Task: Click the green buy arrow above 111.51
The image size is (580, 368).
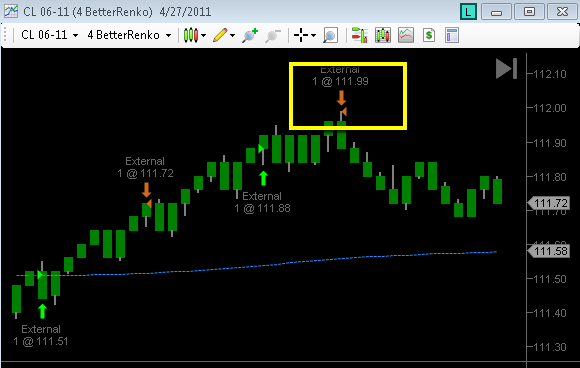Action: click(x=43, y=311)
